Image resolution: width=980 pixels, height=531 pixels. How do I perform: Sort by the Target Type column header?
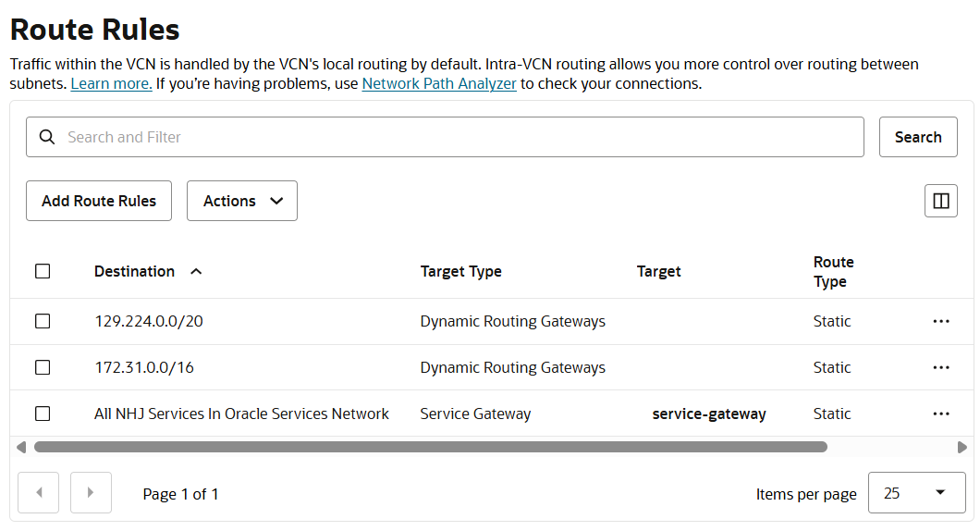point(460,271)
